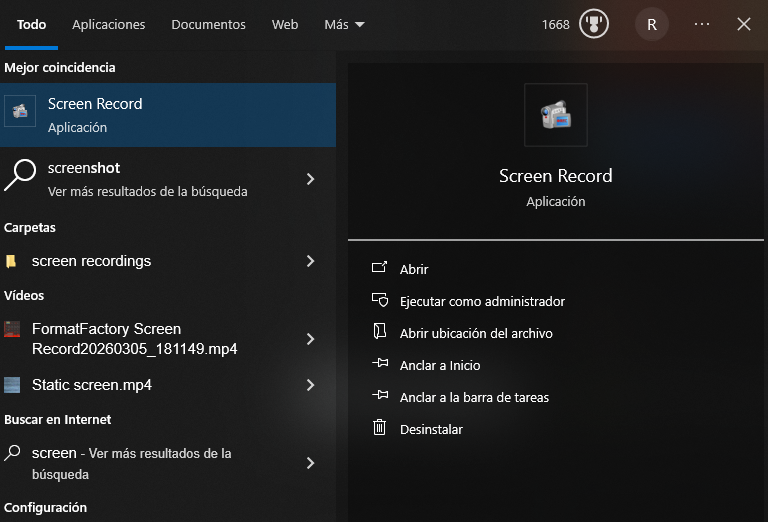Expand the Static screen.mp4 chevron
The image size is (768, 522).
pos(311,385)
